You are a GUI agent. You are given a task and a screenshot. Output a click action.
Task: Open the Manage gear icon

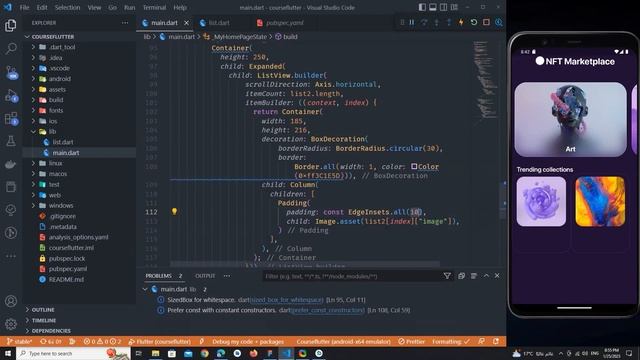[11, 324]
